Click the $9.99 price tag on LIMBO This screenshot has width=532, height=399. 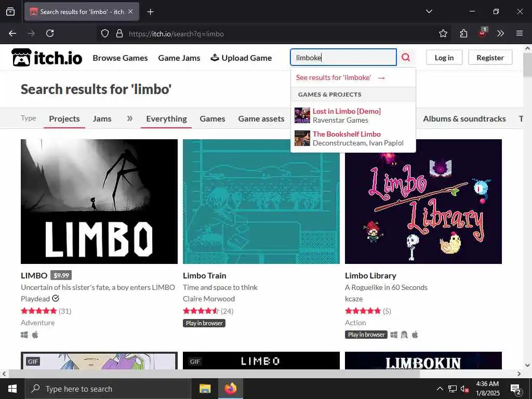pos(61,275)
